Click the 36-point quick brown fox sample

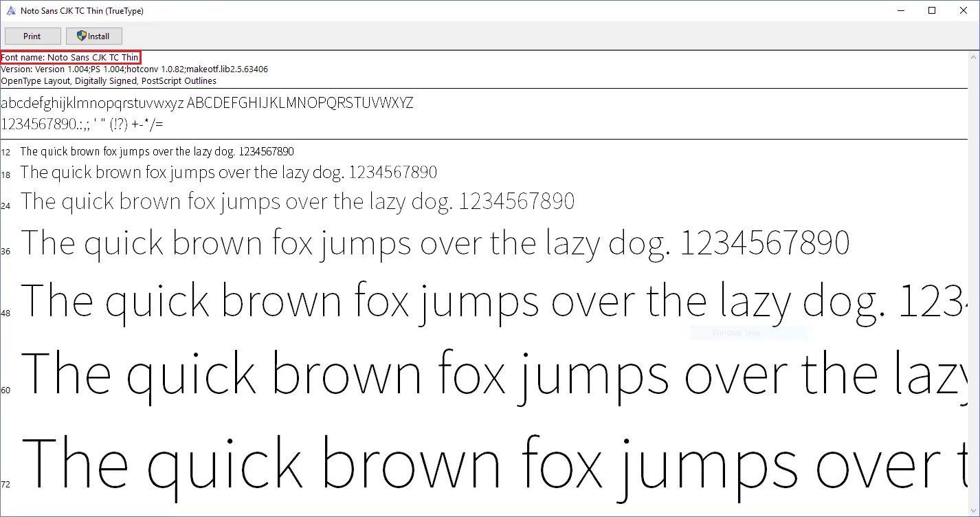pyautogui.click(x=436, y=244)
